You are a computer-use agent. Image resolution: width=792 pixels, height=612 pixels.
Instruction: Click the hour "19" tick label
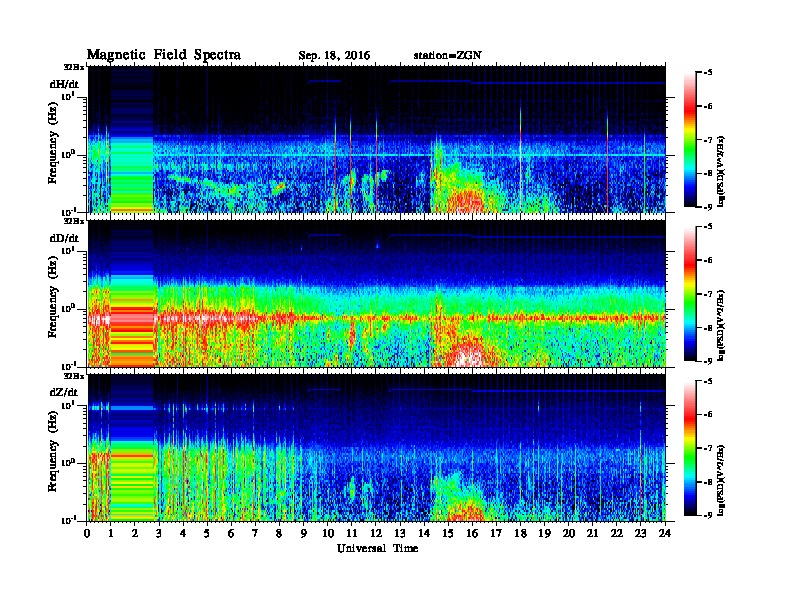[544, 534]
